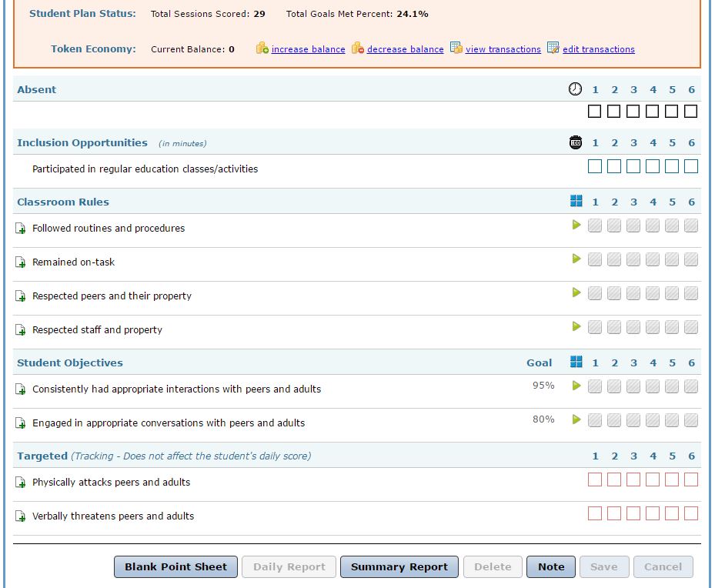This screenshot has height=588, width=715.
Task: Click the green arrow beside Engaged in appropriate conversations
Action: pyautogui.click(x=576, y=420)
